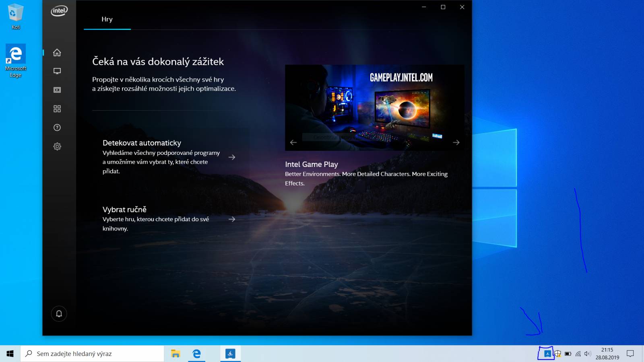
Task: Click the Intel Game Play heading
Action: click(312, 164)
